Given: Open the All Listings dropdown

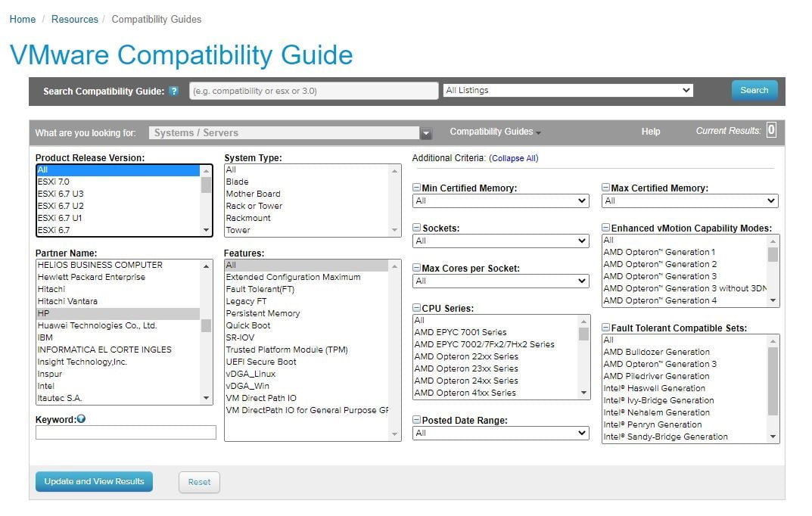Looking at the screenshot, I should (x=568, y=90).
